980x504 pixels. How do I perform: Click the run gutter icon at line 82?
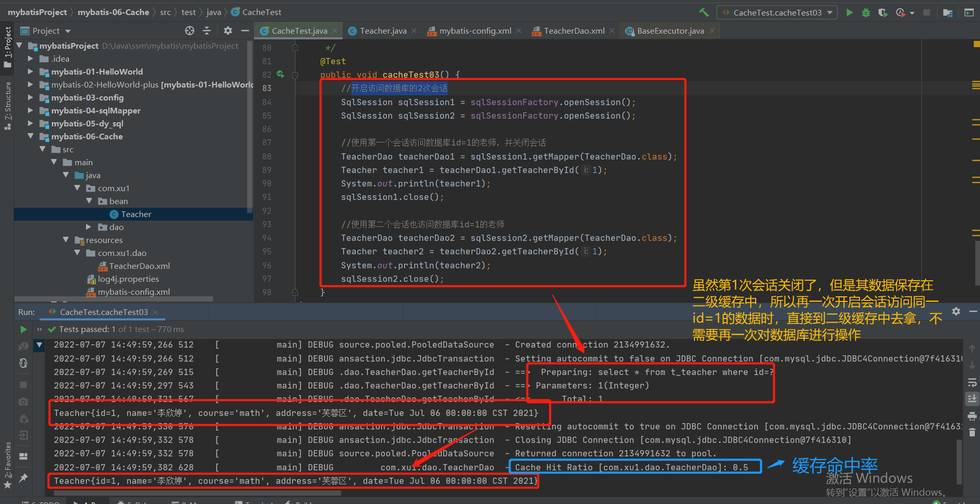[x=280, y=75]
